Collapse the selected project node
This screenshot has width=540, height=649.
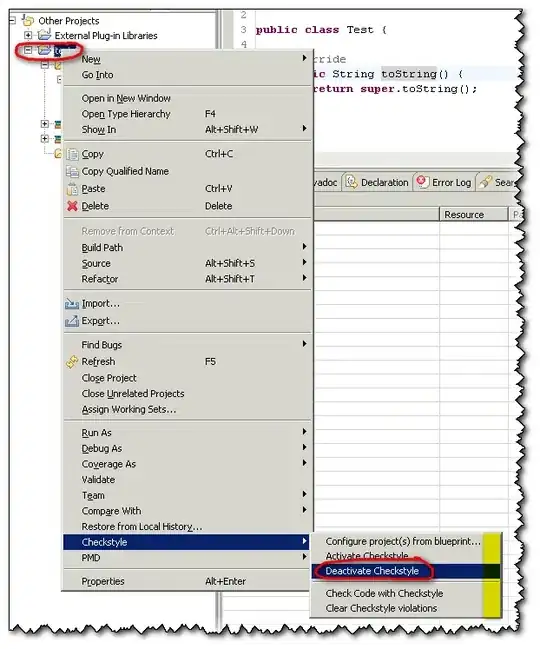28,50
